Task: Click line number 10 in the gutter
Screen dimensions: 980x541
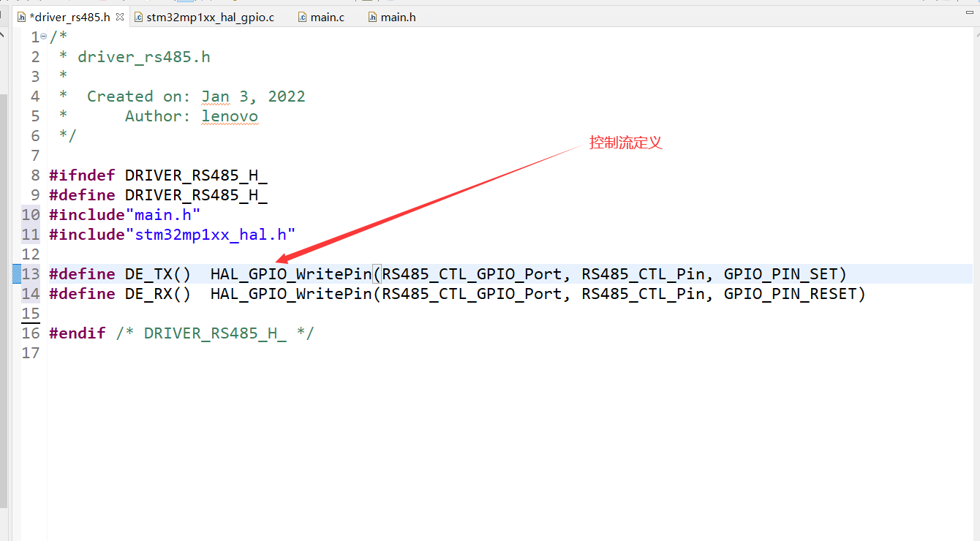Action: (31, 214)
